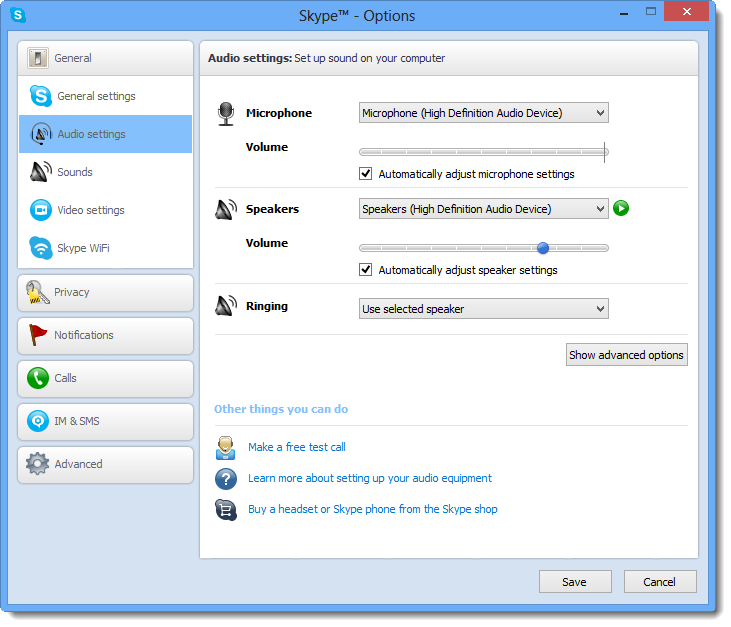Learn more about setting up audio equipment
The height and width of the screenshot is (627, 731).
370,478
